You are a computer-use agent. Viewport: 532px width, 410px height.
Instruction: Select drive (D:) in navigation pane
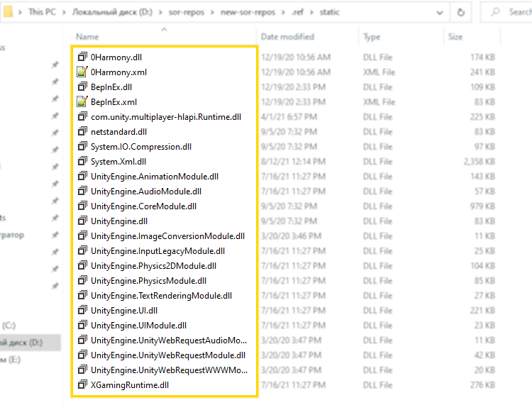coord(29,342)
